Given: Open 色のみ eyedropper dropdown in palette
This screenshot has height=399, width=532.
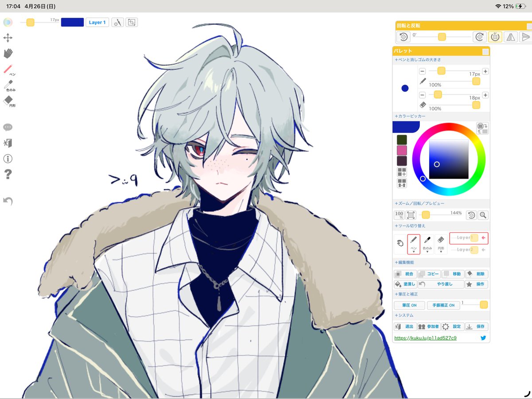Looking at the screenshot, I should click(427, 244).
